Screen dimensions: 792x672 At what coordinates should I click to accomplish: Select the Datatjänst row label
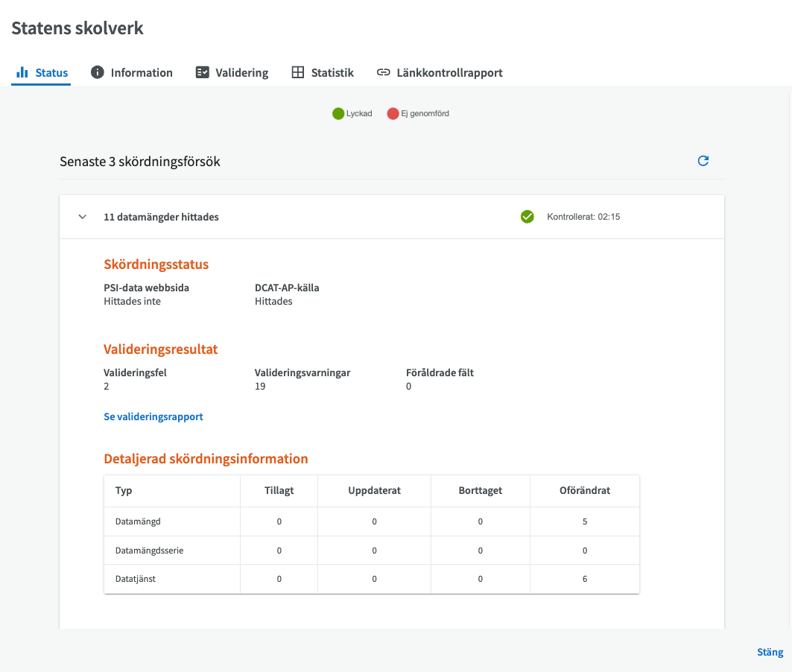[136, 579]
